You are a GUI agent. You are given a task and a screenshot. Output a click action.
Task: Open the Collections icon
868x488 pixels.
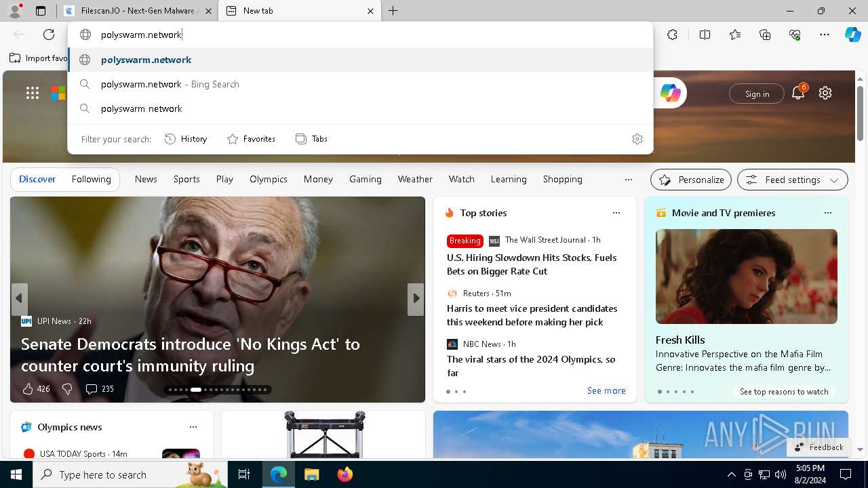765,35
